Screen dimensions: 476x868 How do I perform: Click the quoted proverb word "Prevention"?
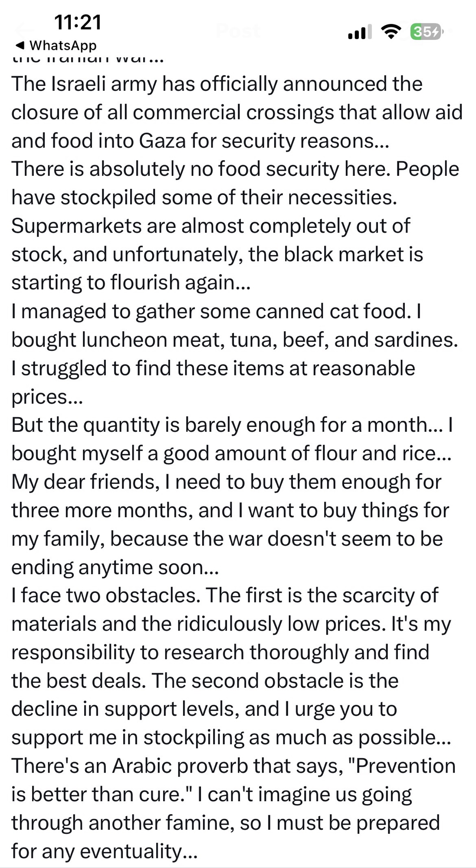point(405,766)
